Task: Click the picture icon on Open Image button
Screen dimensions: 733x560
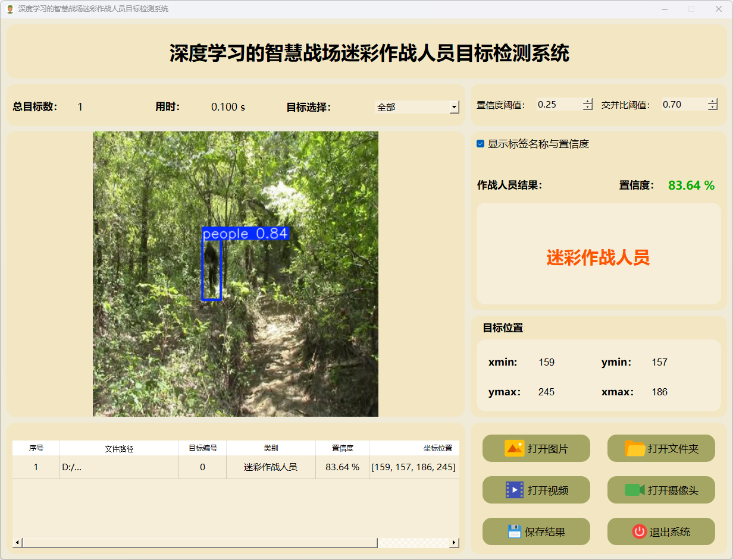Action: (x=514, y=448)
